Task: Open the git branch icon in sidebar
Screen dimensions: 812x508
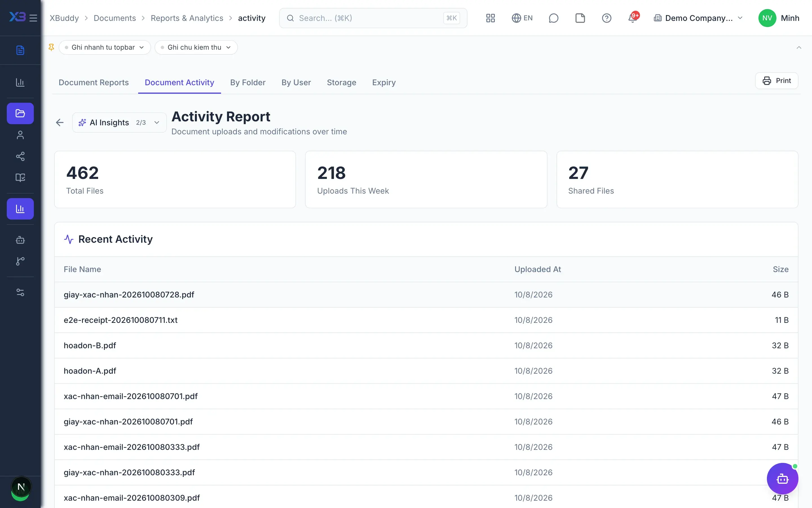Action: (x=20, y=261)
